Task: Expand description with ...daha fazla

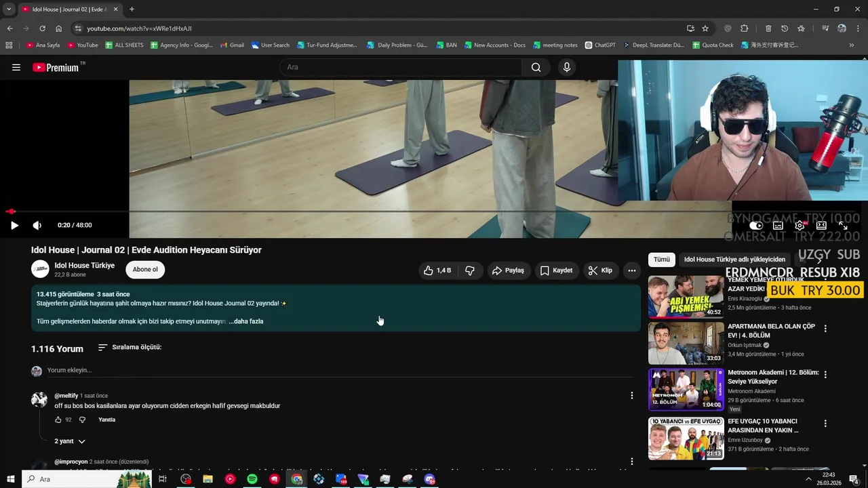Action: pos(246,321)
